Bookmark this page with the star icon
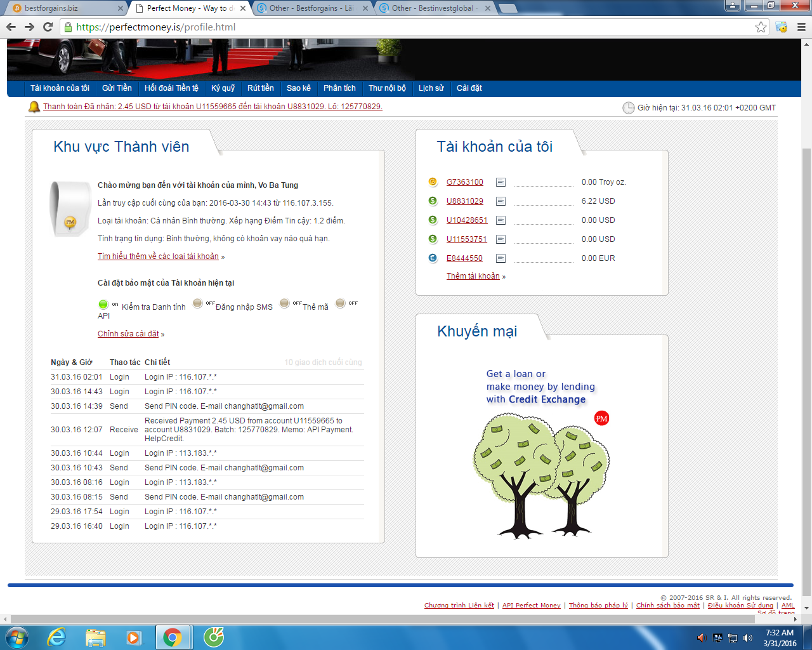The height and width of the screenshot is (650, 812). [x=761, y=27]
